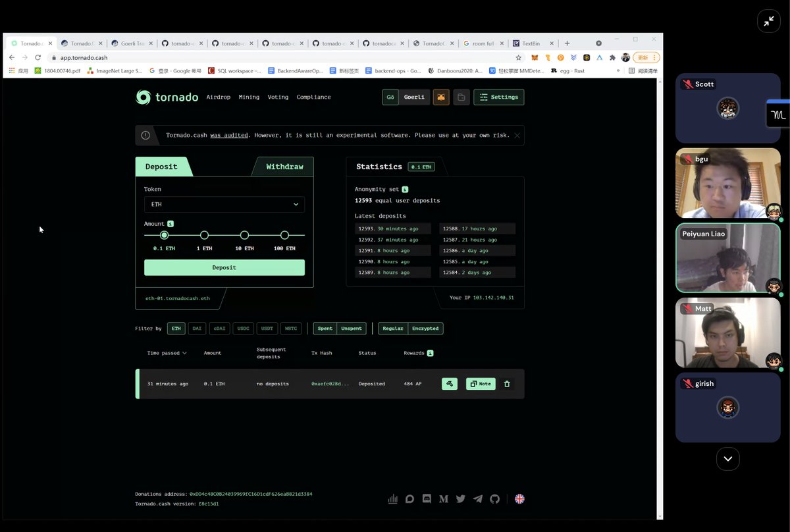
Task: Toggle the Unspent filter
Action: pyautogui.click(x=352, y=328)
